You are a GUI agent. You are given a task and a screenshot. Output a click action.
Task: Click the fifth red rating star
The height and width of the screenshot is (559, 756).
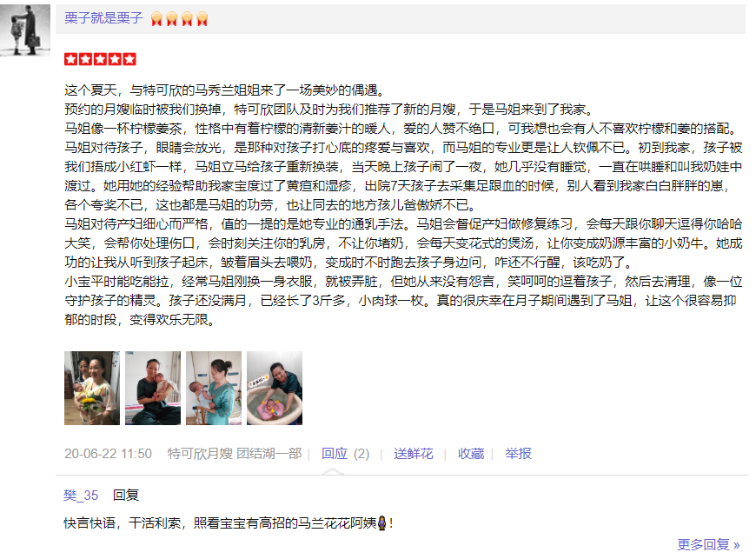click(x=129, y=59)
